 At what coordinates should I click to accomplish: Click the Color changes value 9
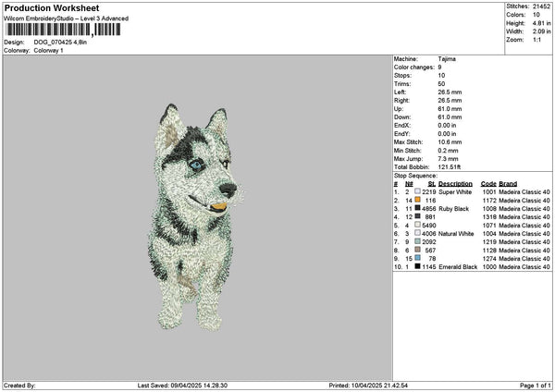click(439, 67)
